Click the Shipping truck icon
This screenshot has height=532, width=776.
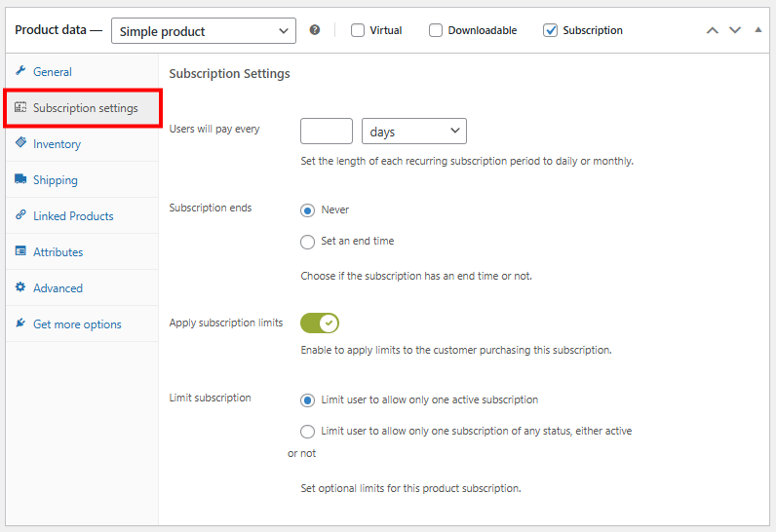tap(20, 179)
